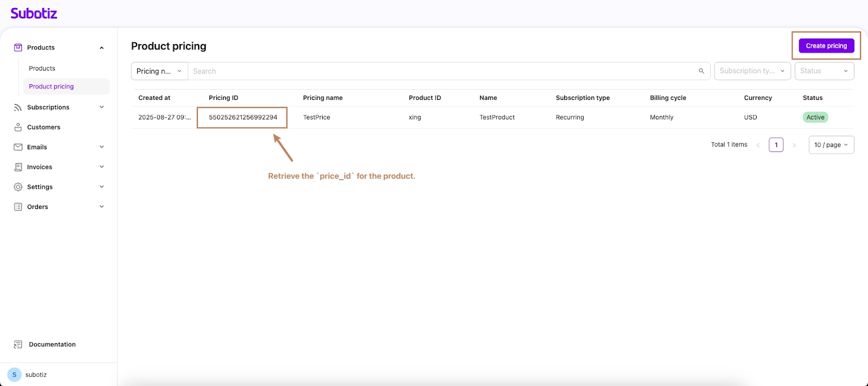
Task: Select page 1 in pagination
Action: coord(776,145)
